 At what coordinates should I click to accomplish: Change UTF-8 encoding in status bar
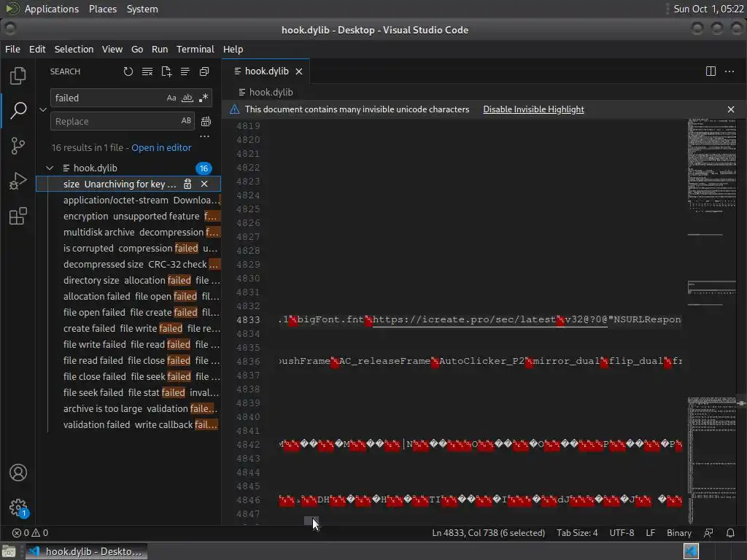622,533
